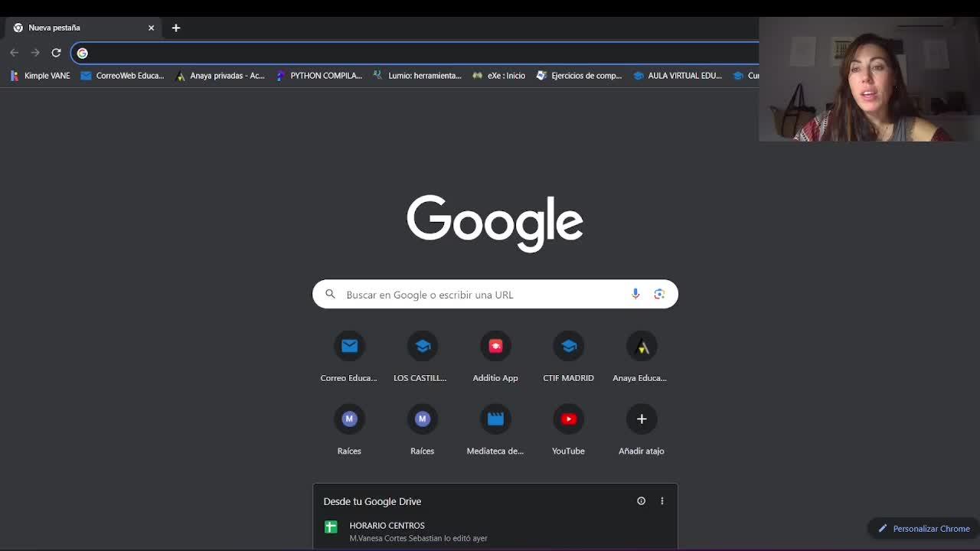Reload the page with the refresh icon
Viewport: 980px width, 551px height.
pos(56,53)
